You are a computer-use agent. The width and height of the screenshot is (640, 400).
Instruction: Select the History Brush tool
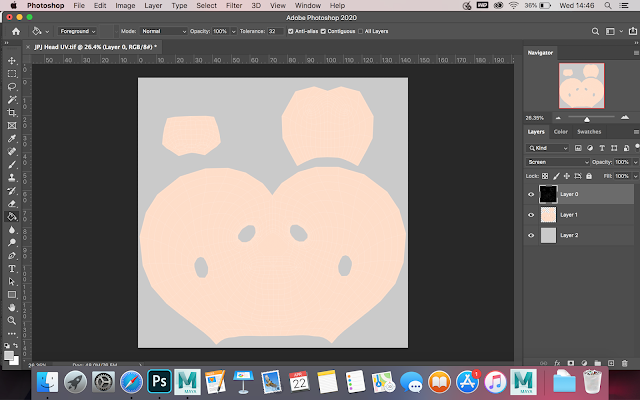(12, 191)
